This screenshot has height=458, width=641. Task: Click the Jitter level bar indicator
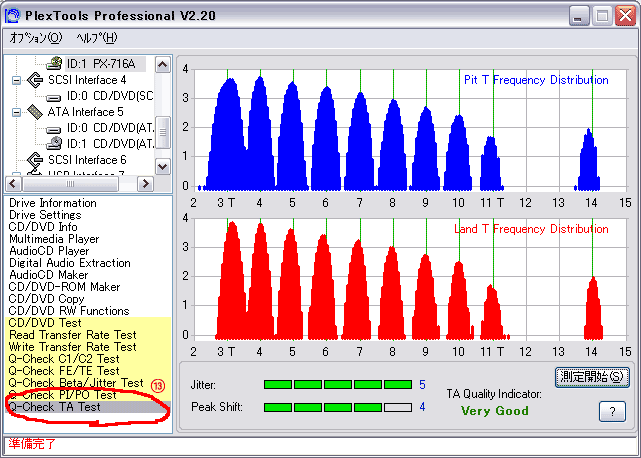point(338,384)
